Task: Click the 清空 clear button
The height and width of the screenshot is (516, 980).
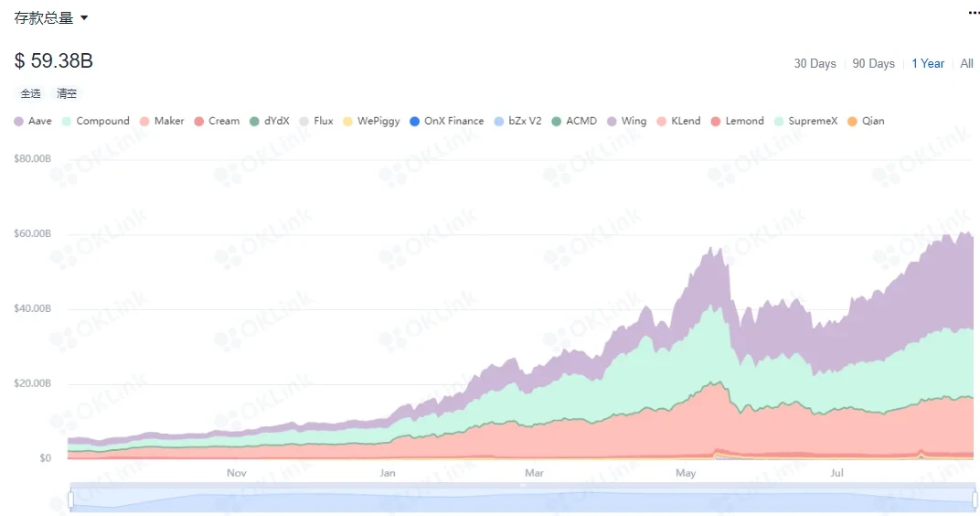Action: (x=67, y=93)
